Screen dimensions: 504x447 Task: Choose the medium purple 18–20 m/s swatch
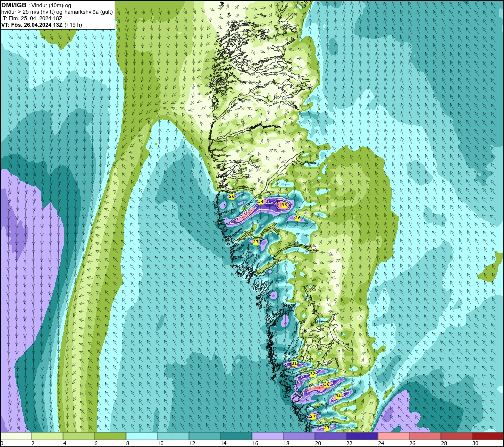299,436
